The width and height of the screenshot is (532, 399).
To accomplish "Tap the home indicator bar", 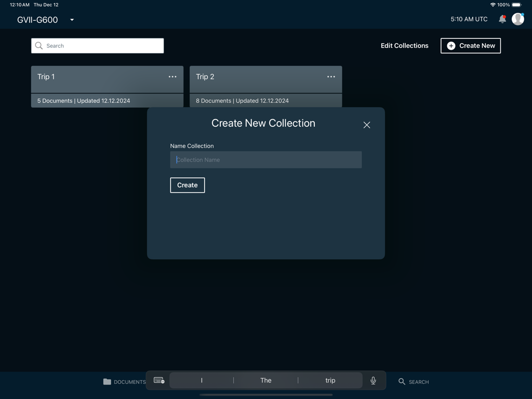I will click(265, 394).
